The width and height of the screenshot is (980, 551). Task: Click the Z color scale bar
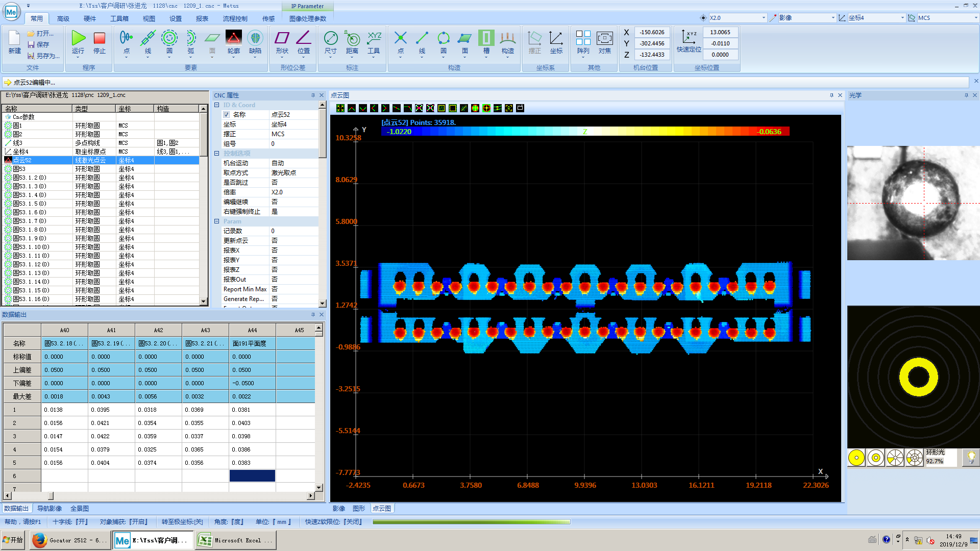pos(585,132)
